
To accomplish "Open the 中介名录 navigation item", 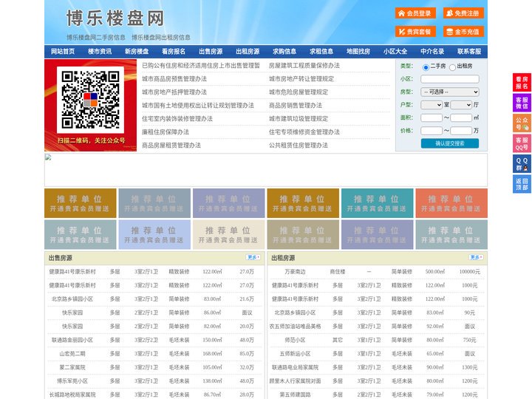I will (432, 52).
